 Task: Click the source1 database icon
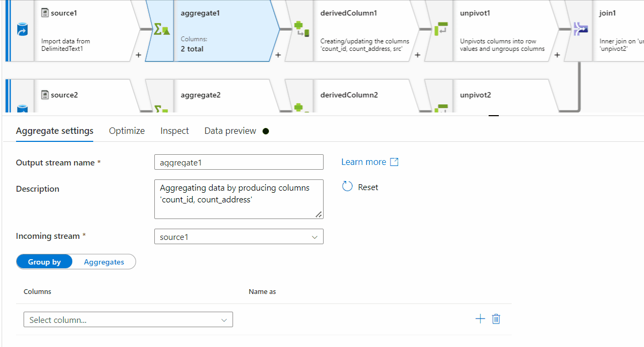coord(23,29)
